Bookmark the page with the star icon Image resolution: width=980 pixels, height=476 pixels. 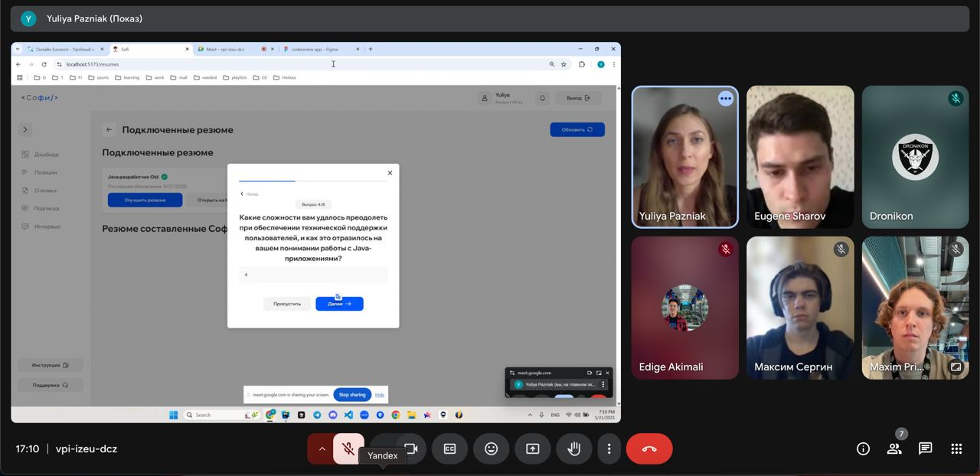pos(563,64)
